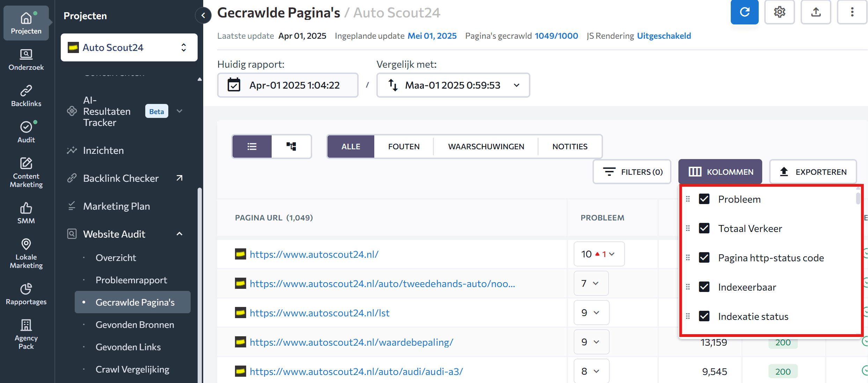Click drag handle next to Probleem
This screenshot has width=868, height=383.
688,199
